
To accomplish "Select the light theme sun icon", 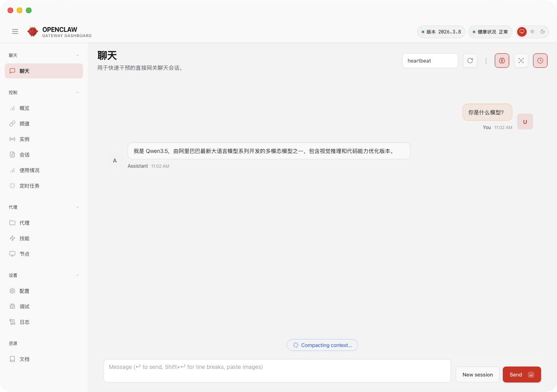I will (532, 31).
